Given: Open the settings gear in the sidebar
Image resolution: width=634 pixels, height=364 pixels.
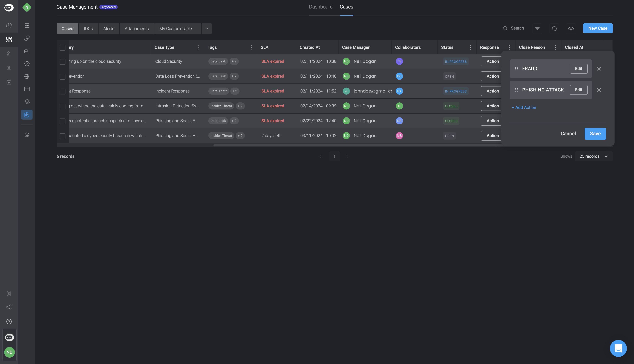Looking at the screenshot, I should click(x=27, y=135).
